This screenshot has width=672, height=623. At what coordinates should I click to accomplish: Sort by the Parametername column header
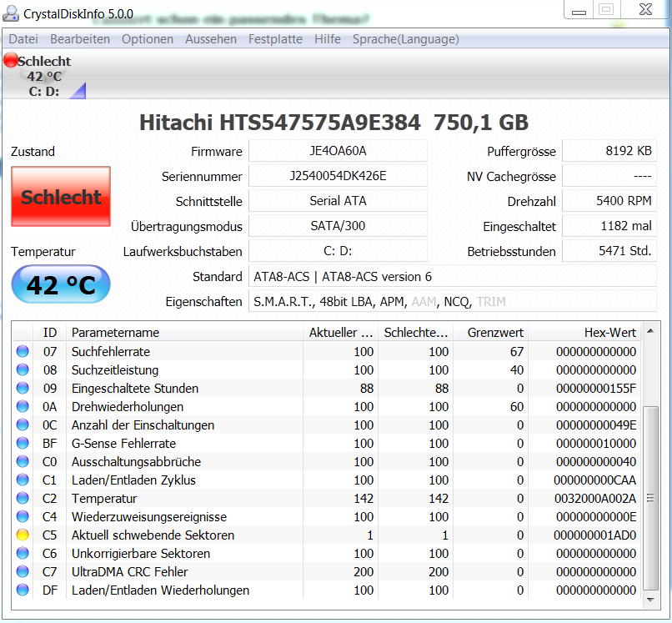click(185, 332)
